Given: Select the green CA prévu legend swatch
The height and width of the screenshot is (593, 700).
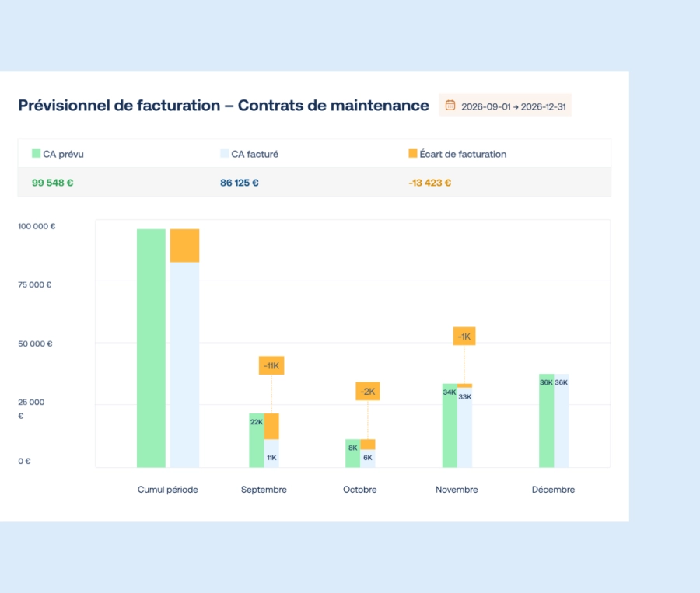Looking at the screenshot, I should pyautogui.click(x=36, y=154).
